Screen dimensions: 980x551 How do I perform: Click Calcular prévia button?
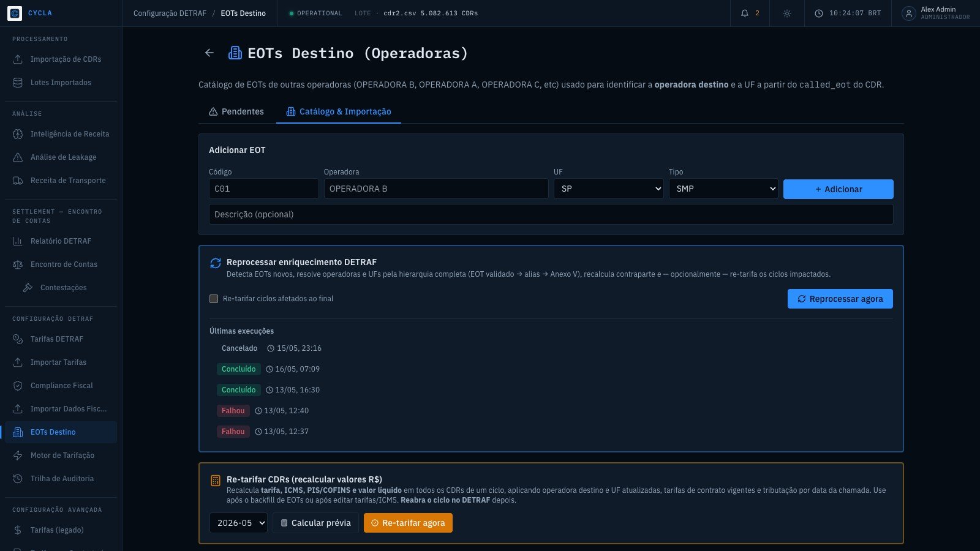[x=315, y=523]
